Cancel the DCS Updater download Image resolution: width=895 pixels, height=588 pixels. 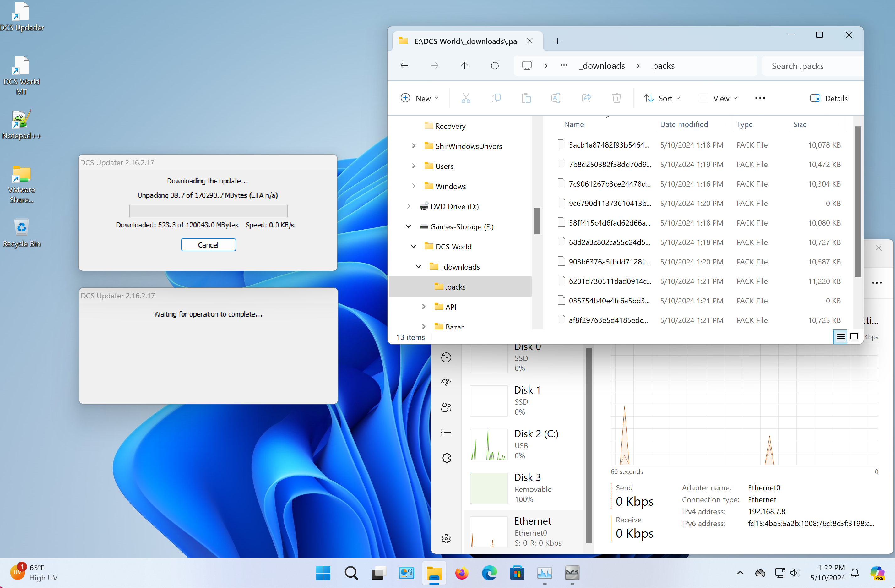click(x=208, y=245)
